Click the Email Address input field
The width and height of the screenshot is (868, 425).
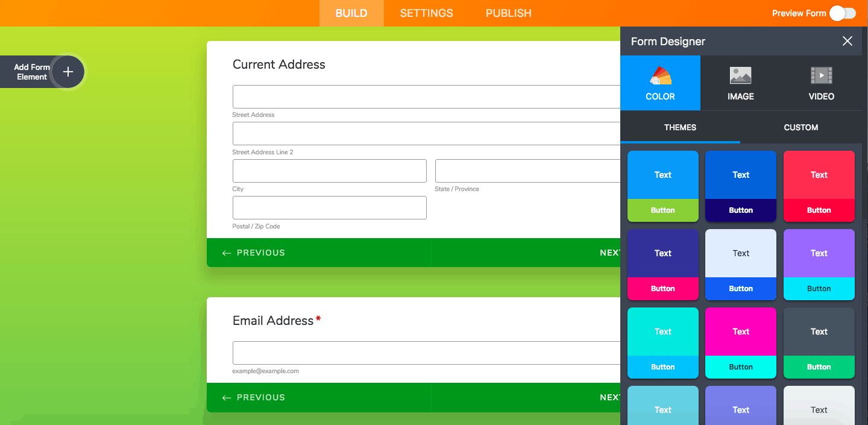click(x=426, y=353)
